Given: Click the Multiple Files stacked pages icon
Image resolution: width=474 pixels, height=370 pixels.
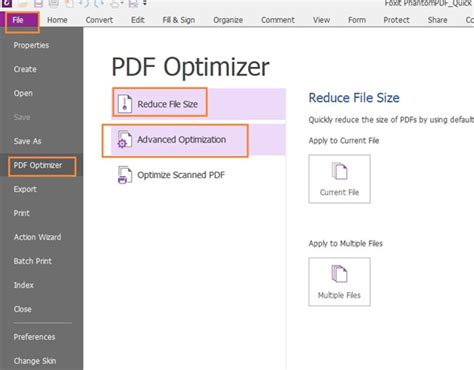Looking at the screenshot, I should pos(339,274).
